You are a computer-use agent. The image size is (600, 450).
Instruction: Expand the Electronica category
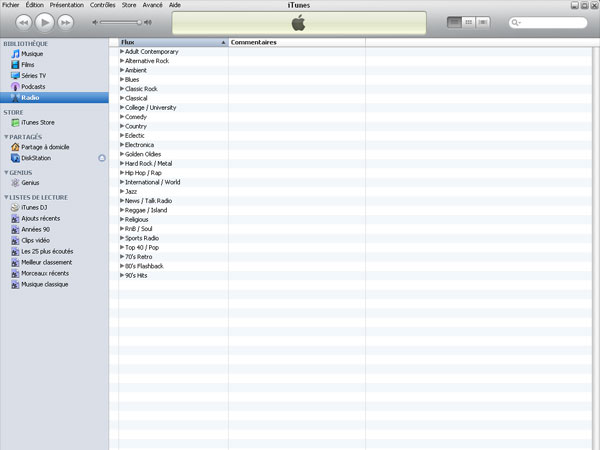point(122,145)
